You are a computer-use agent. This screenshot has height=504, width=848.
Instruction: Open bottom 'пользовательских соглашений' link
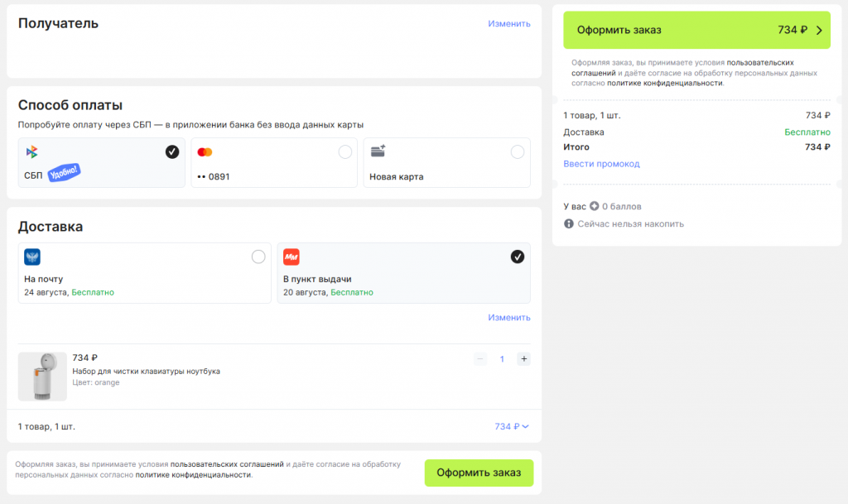[227, 464]
